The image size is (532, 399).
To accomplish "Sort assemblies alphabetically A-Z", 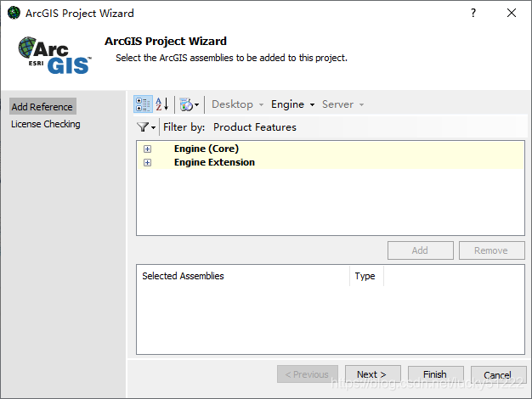I will 162,104.
